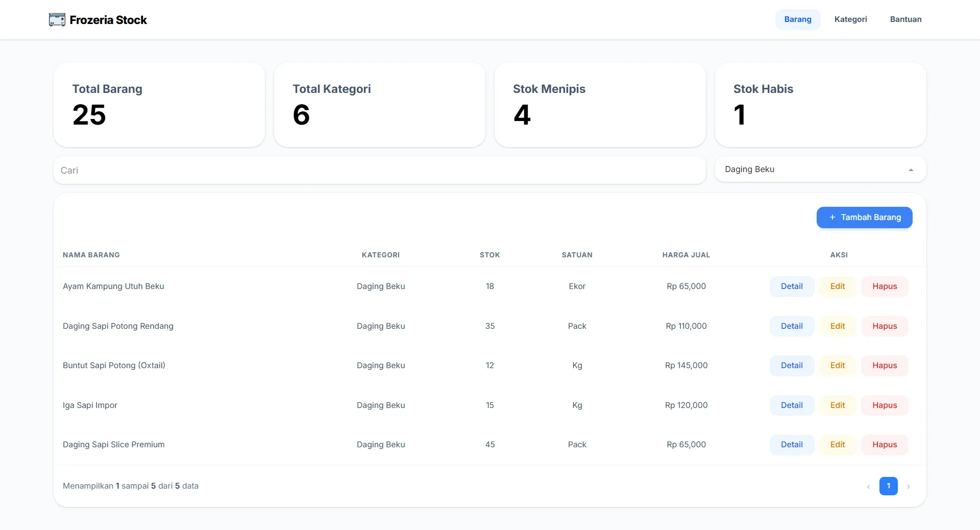Go to previous page arrow
This screenshot has width=980, height=530.
pyautogui.click(x=868, y=487)
